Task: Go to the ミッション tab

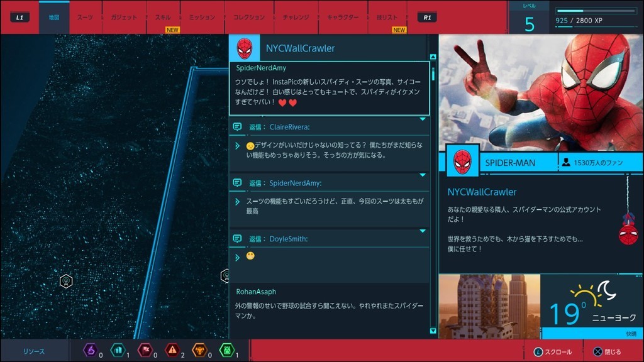Action: click(x=202, y=17)
